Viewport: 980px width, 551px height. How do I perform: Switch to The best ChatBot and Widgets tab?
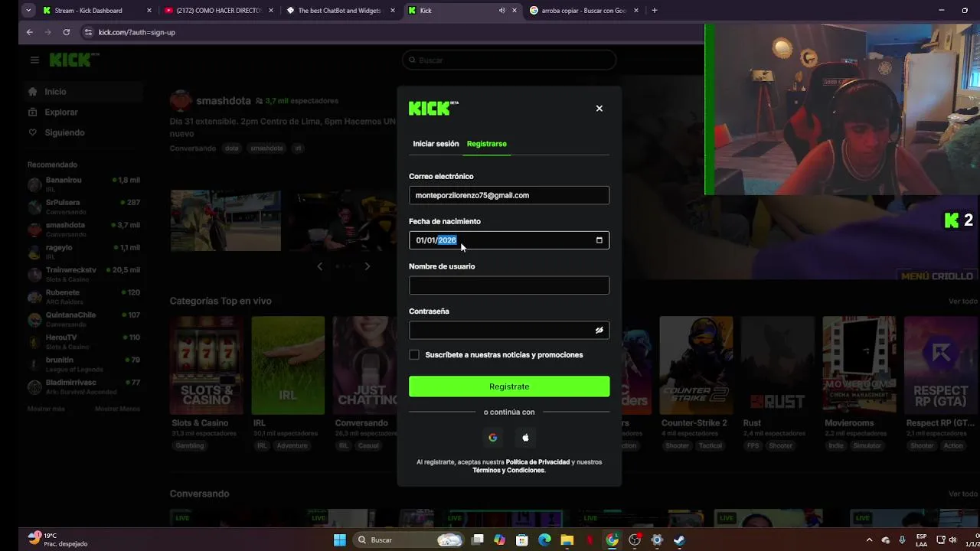pyautogui.click(x=339, y=11)
